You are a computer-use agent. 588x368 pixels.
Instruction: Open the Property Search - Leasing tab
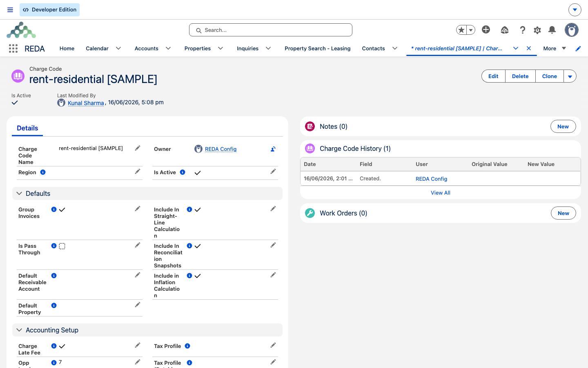pyautogui.click(x=318, y=48)
